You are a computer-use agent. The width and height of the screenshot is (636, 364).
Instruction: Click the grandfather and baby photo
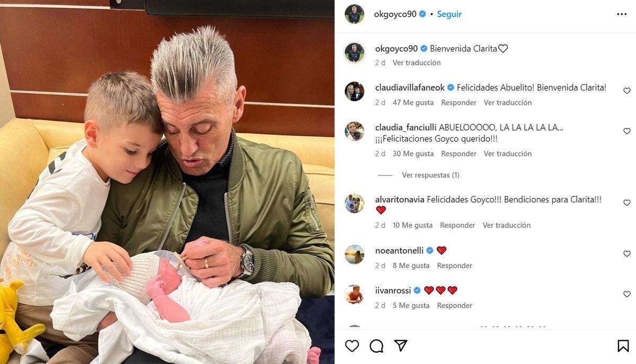point(167,182)
